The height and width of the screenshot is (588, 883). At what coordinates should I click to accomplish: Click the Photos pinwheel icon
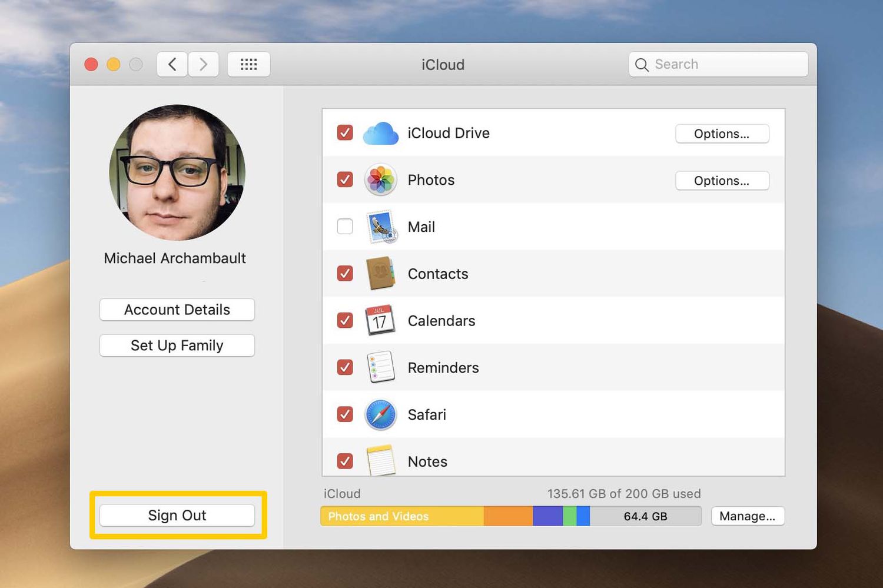[x=380, y=180]
